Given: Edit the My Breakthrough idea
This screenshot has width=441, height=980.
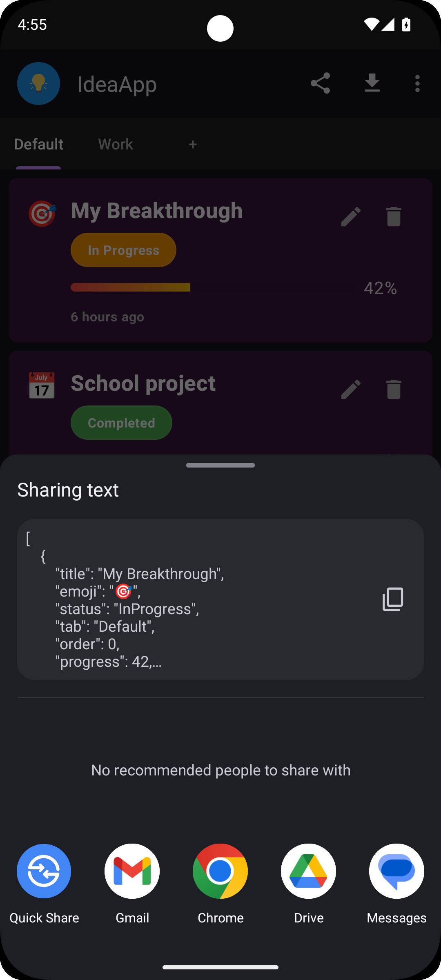Looking at the screenshot, I should click(x=351, y=216).
